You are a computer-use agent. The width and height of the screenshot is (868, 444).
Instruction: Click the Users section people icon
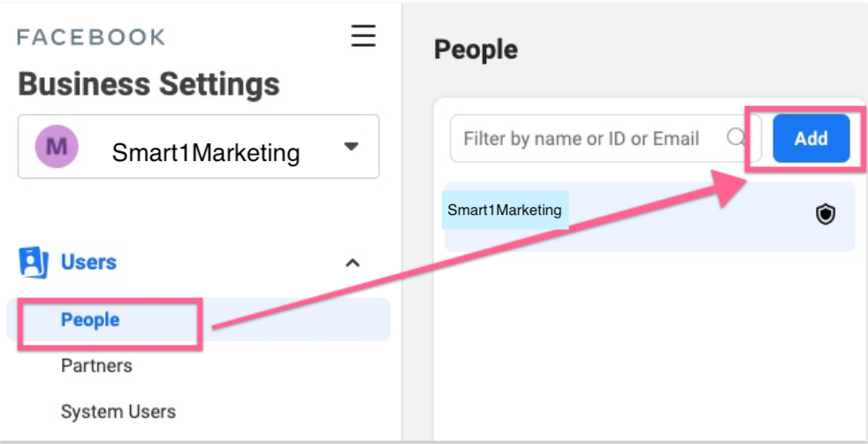pos(34,263)
